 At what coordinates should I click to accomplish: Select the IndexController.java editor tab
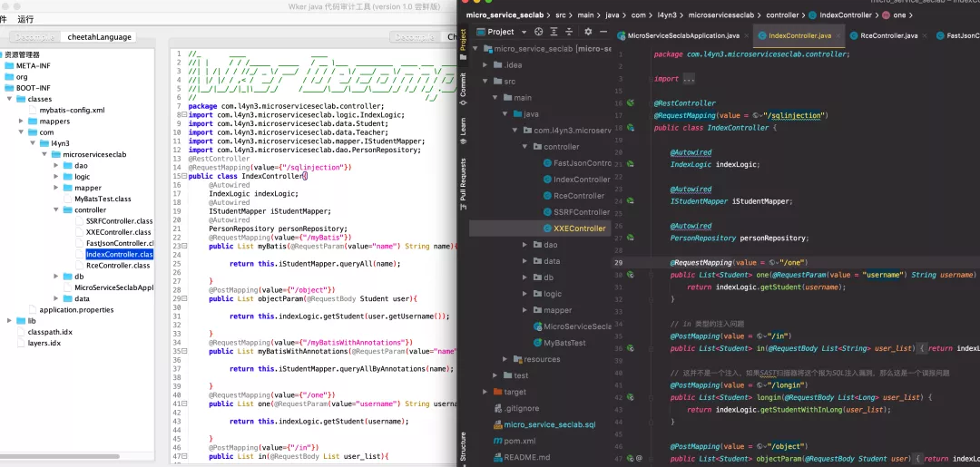pyautogui.click(x=799, y=35)
